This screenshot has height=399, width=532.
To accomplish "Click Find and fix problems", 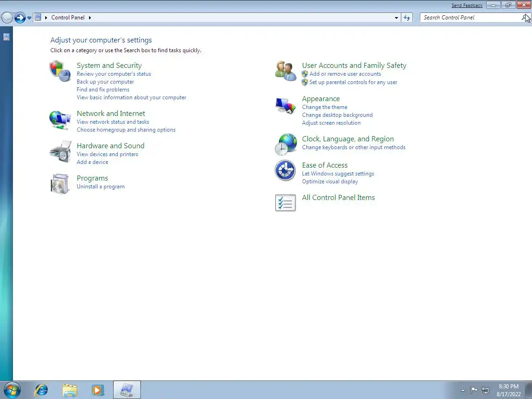I will coord(103,90).
